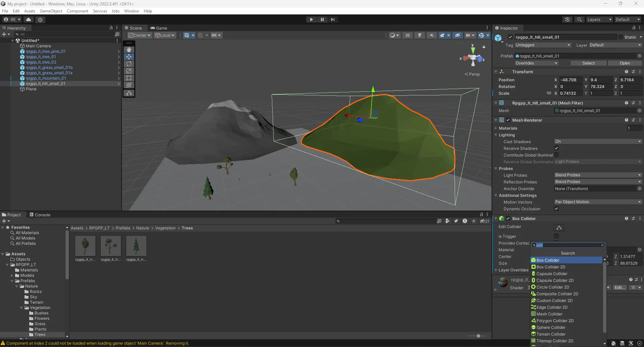Open the cloud services icon
Viewport: 644px width, 347px height.
[29, 19]
